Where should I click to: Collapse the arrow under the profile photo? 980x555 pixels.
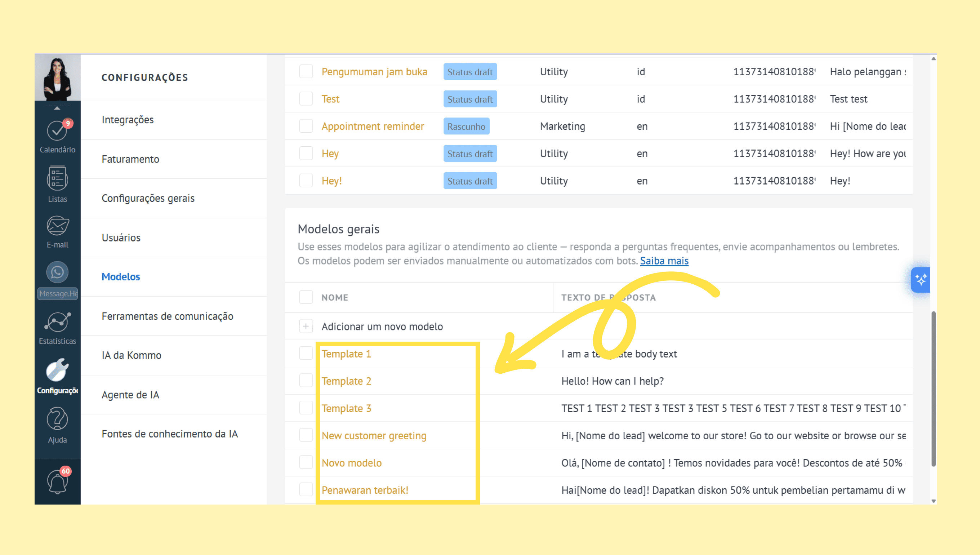coord(57,108)
